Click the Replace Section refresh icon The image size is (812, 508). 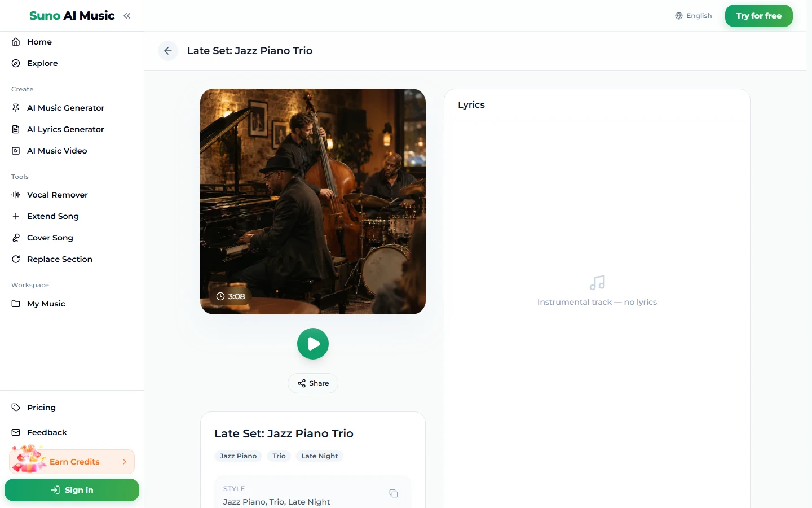[x=16, y=259]
